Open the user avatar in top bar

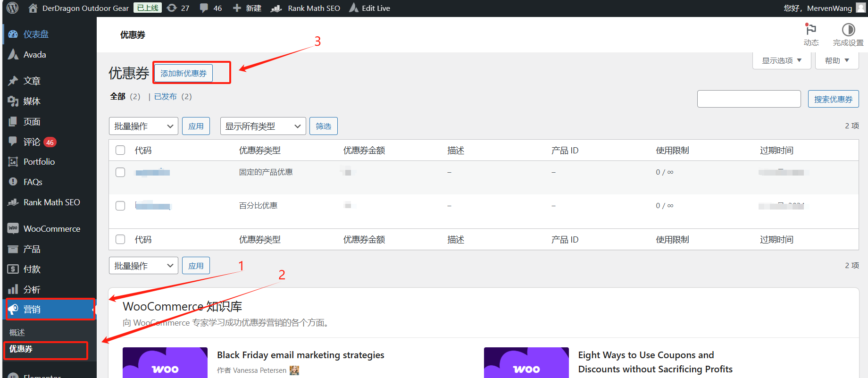(x=861, y=8)
